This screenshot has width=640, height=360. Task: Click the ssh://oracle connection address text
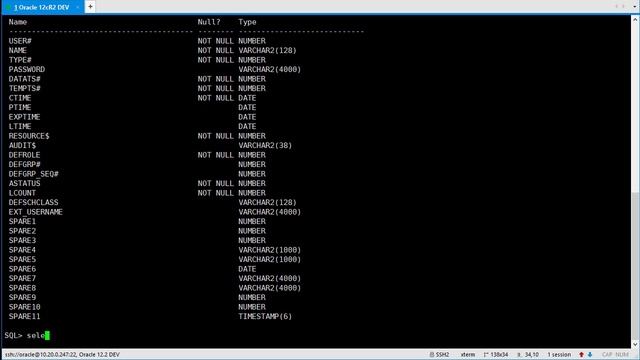point(62,355)
